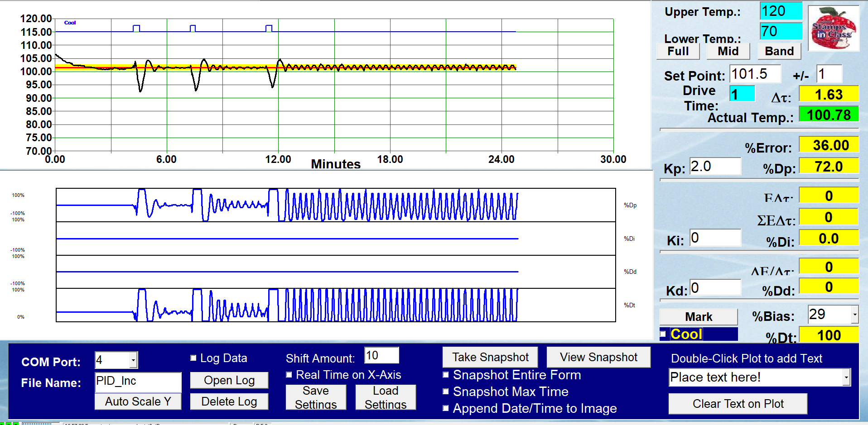Click the Mark button
Screen dimensions: 868x425
699,317
